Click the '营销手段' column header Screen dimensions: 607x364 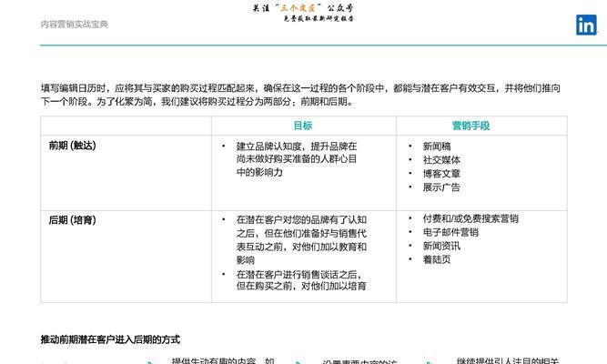tap(470, 126)
